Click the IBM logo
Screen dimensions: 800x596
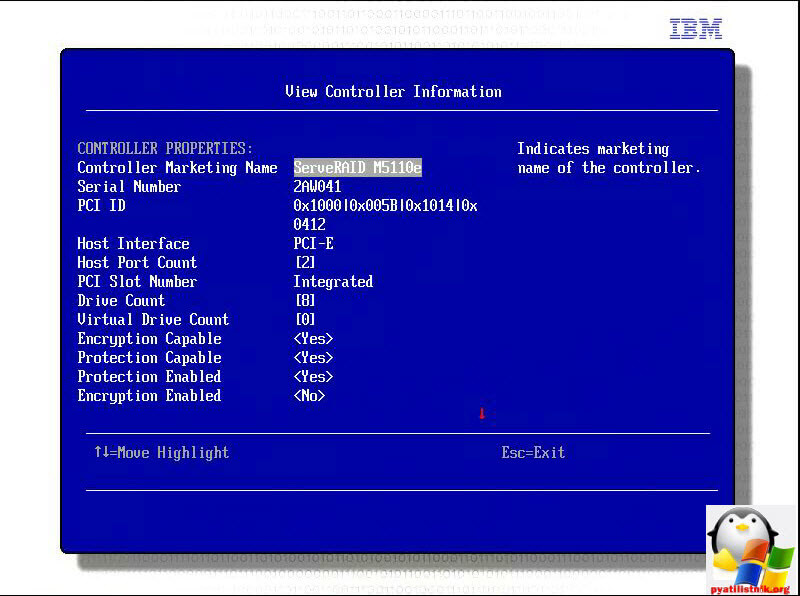(x=696, y=29)
